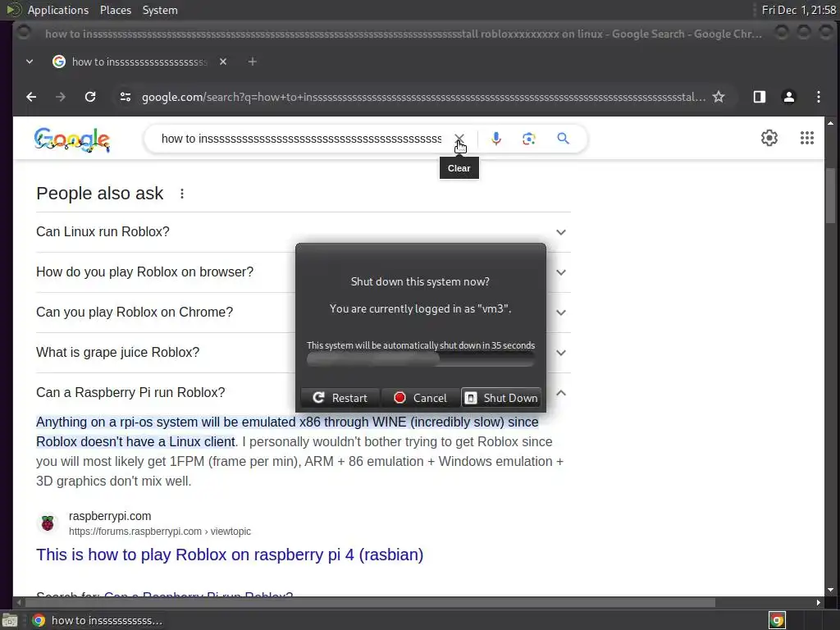
Task: Expand 'What is grape juice Roblox?'
Action: [304, 353]
